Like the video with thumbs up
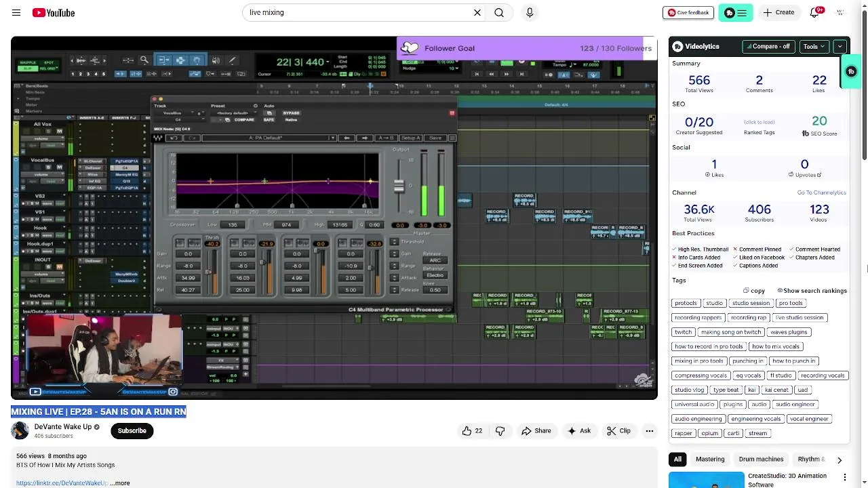This screenshot has width=868, height=488. tap(472, 430)
